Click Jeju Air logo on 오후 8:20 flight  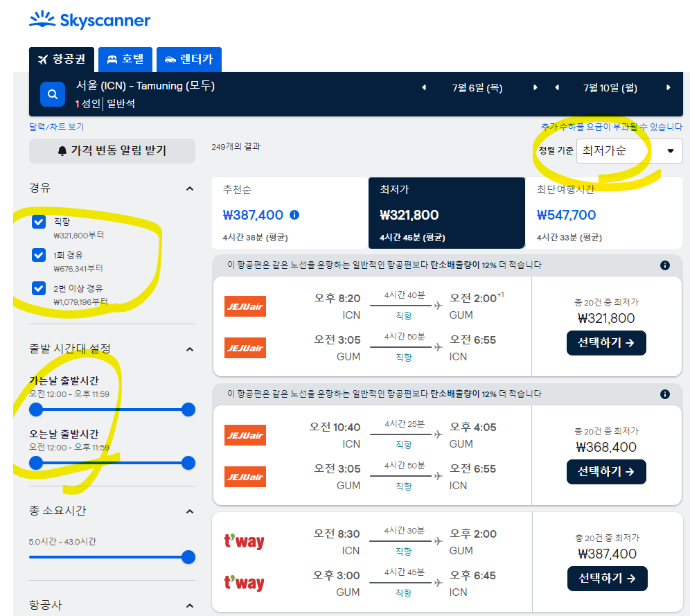click(x=245, y=306)
